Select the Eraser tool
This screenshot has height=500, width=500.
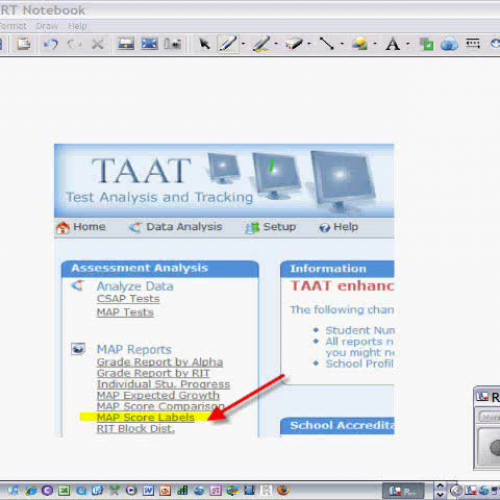294,44
